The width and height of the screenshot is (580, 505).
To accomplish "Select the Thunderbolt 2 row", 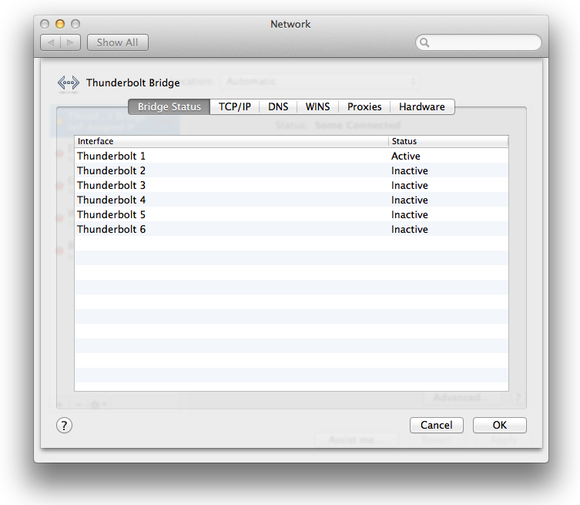I will tap(291, 171).
